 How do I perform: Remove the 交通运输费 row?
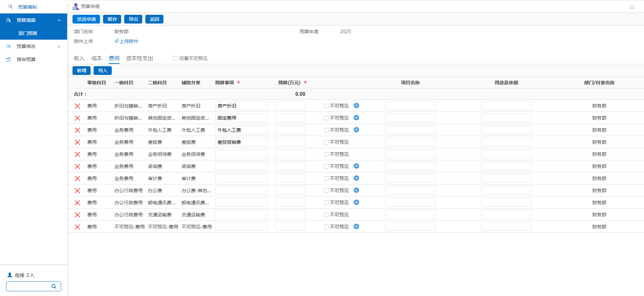click(77, 215)
